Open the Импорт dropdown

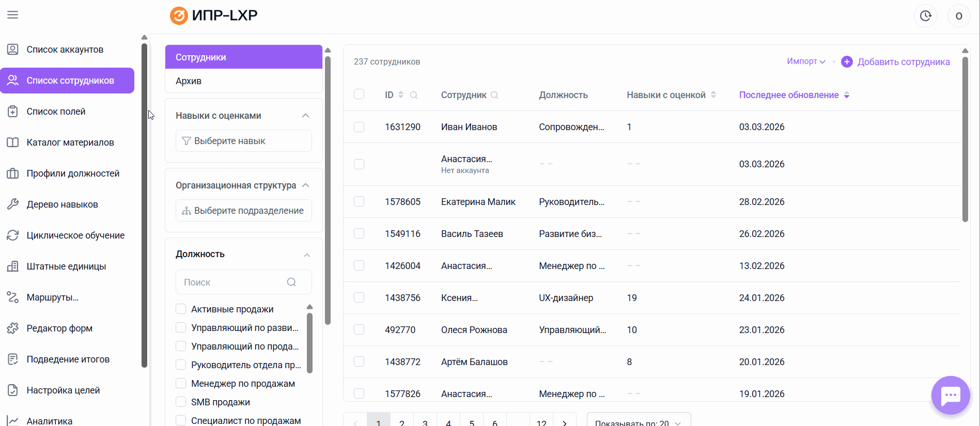(x=806, y=61)
